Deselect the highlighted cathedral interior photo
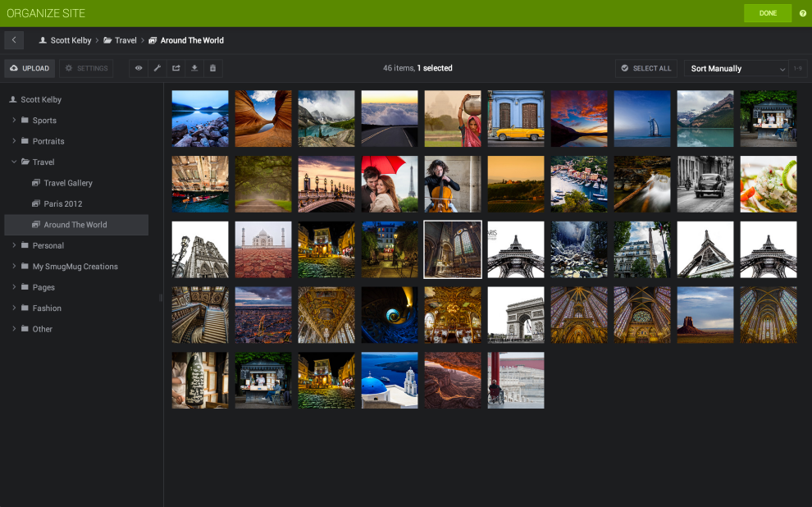Viewport: 812px width, 507px height. pyautogui.click(x=452, y=249)
